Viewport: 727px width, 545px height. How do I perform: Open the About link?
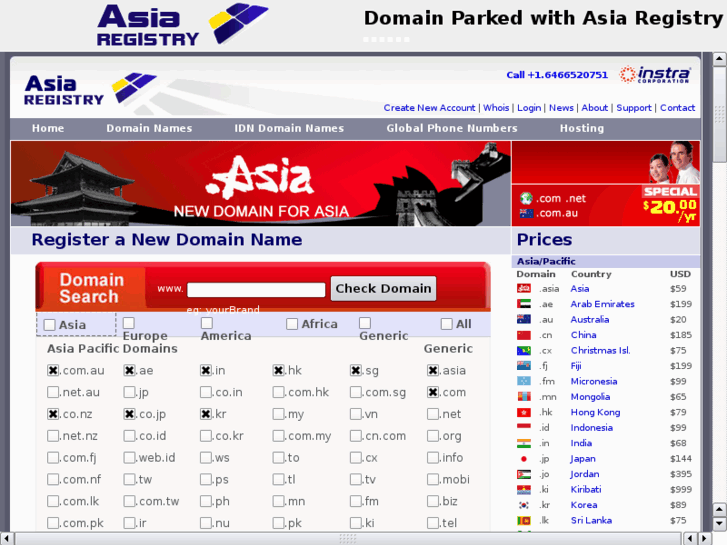click(x=594, y=108)
